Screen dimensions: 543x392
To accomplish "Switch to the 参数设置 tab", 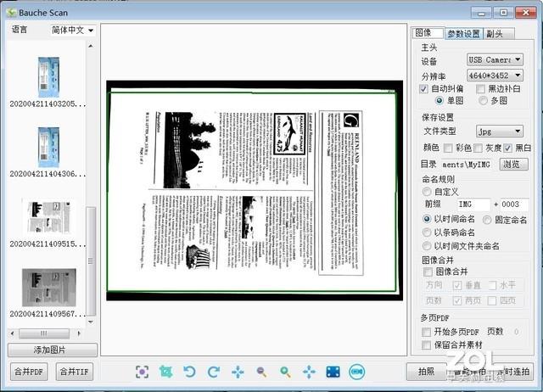I will point(463,34).
